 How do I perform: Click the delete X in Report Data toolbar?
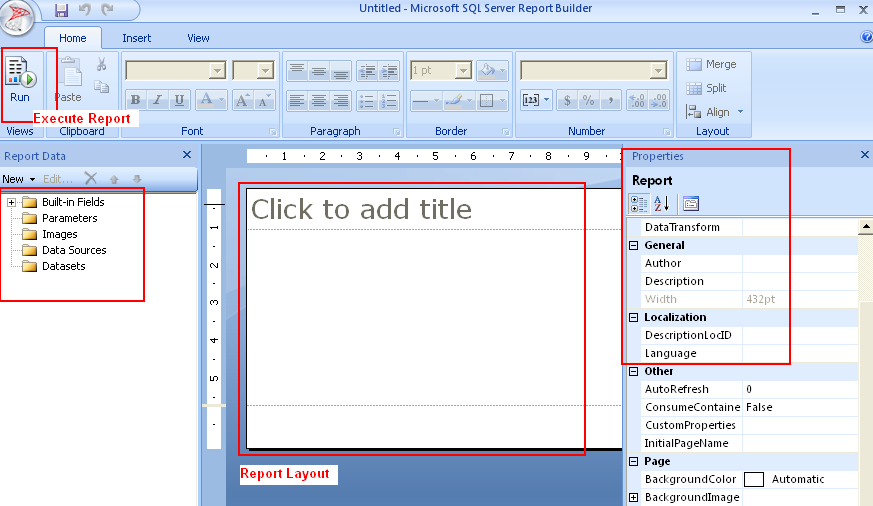(x=91, y=179)
